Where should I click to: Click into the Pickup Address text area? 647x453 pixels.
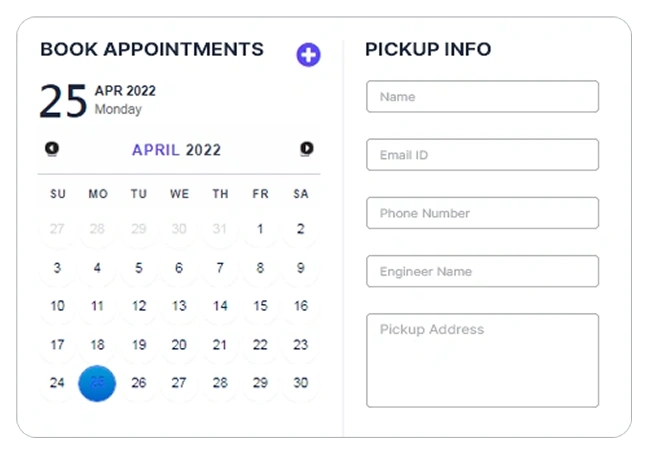point(482,361)
